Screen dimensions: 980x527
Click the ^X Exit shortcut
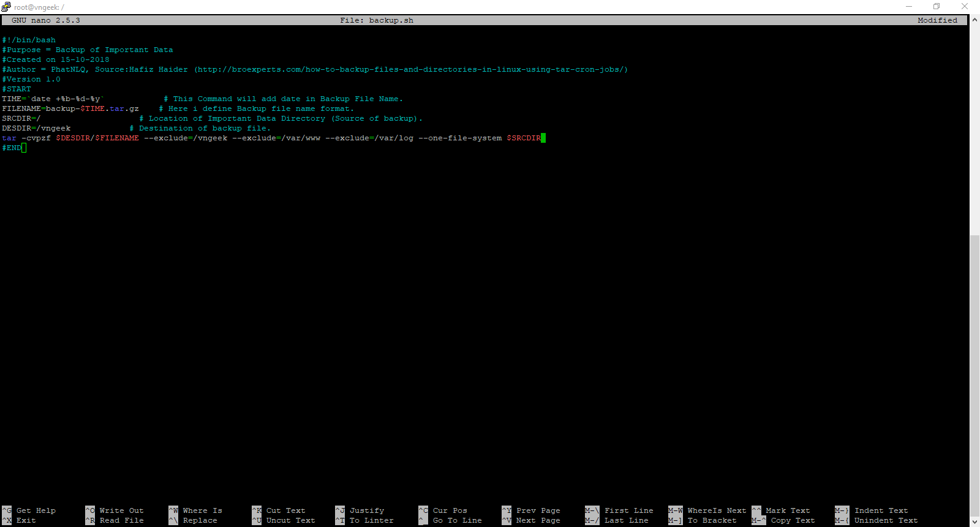click(x=19, y=520)
